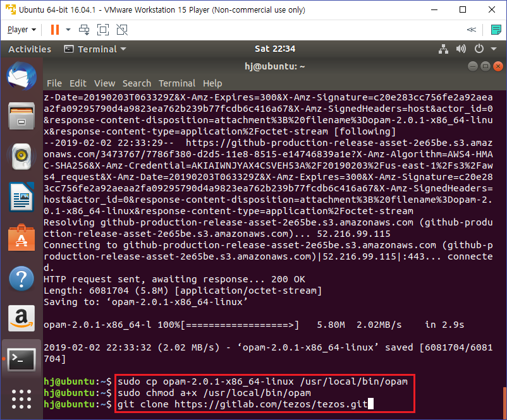Open the Help question mark dock icon
Screen dimensions: 507x420
tap(21, 278)
